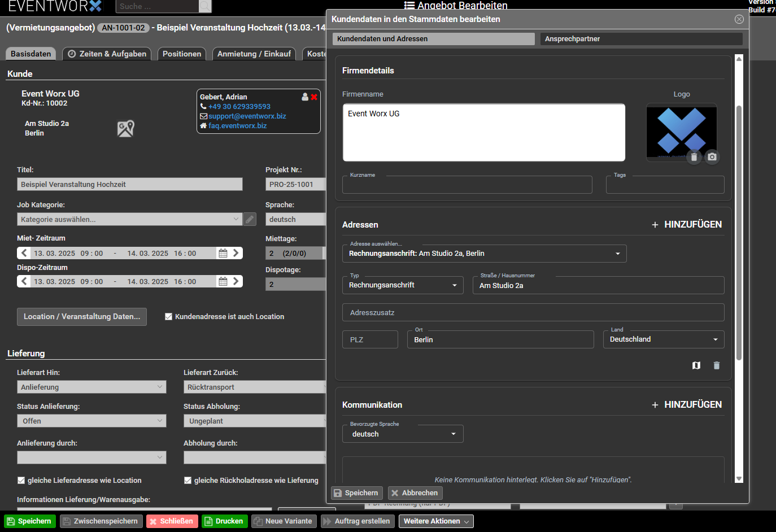This screenshot has width=776, height=532.
Task: Switch to the Basisdaten tab
Action: 31,54
